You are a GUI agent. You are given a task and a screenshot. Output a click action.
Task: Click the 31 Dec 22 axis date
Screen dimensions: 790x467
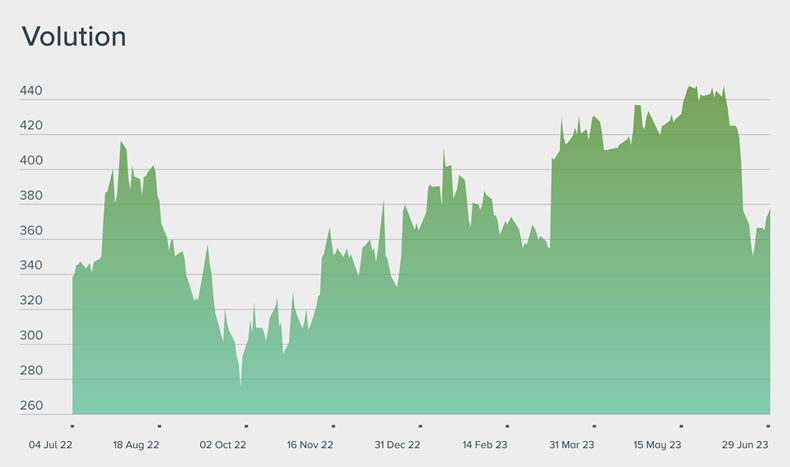coord(397,444)
